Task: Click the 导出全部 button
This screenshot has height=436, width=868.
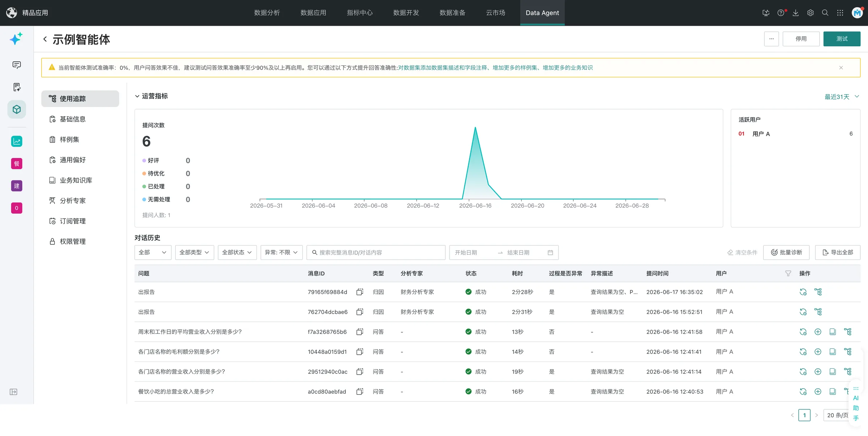Action: (x=838, y=252)
